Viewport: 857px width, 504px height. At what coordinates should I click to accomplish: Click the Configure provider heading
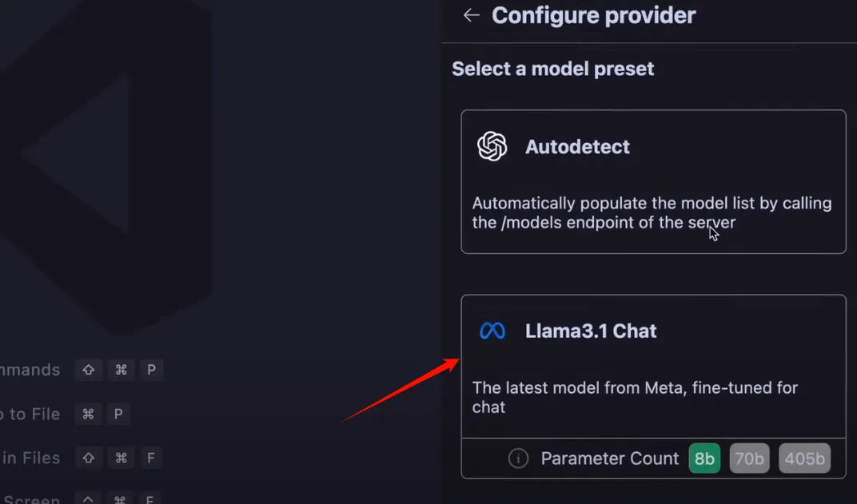coord(593,15)
